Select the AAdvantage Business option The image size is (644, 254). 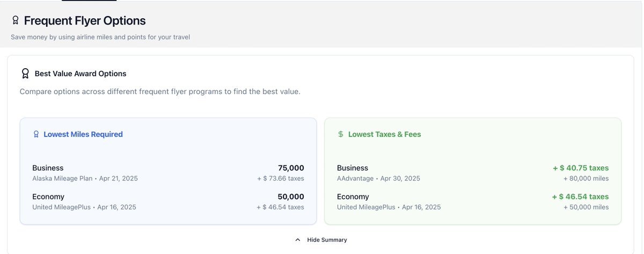click(378, 173)
